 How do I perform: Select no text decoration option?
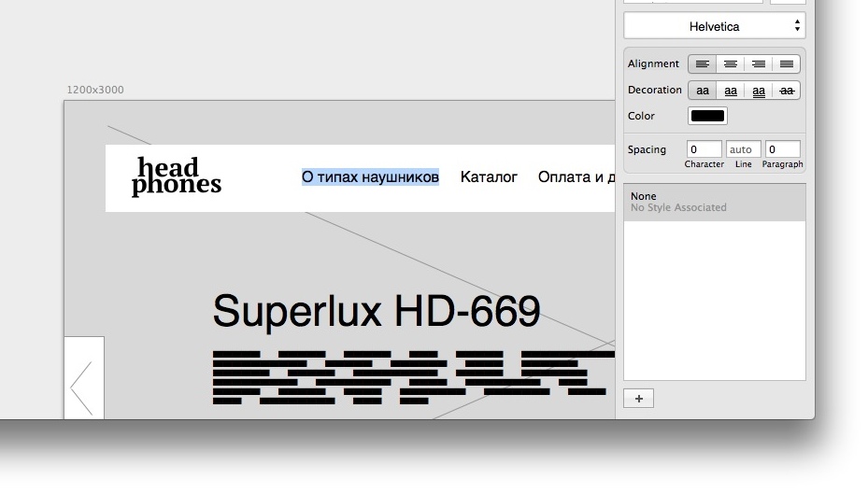[x=703, y=91]
